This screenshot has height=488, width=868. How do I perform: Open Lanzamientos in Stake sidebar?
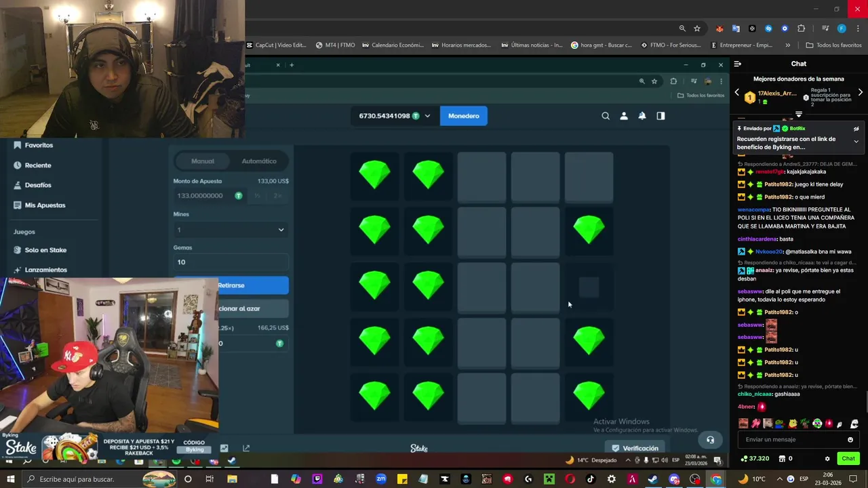tap(40, 270)
